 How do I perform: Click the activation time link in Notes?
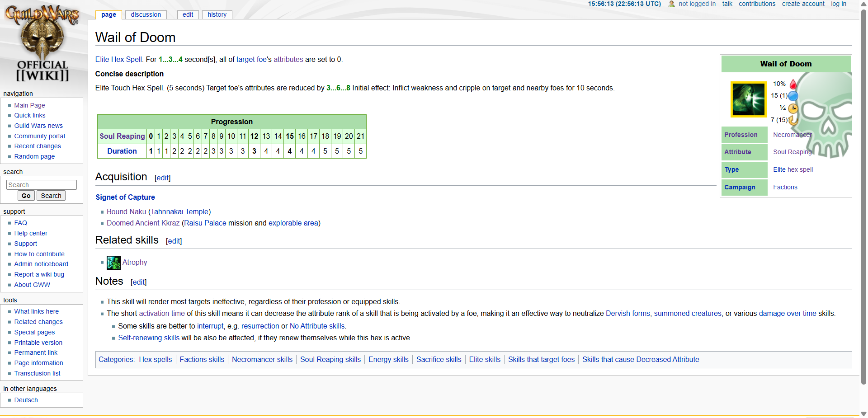click(x=162, y=313)
